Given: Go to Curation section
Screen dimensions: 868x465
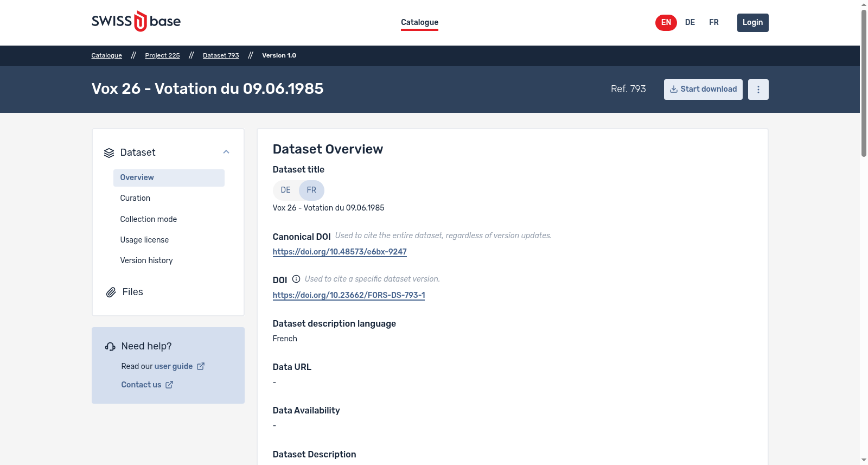Looking at the screenshot, I should point(135,199).
